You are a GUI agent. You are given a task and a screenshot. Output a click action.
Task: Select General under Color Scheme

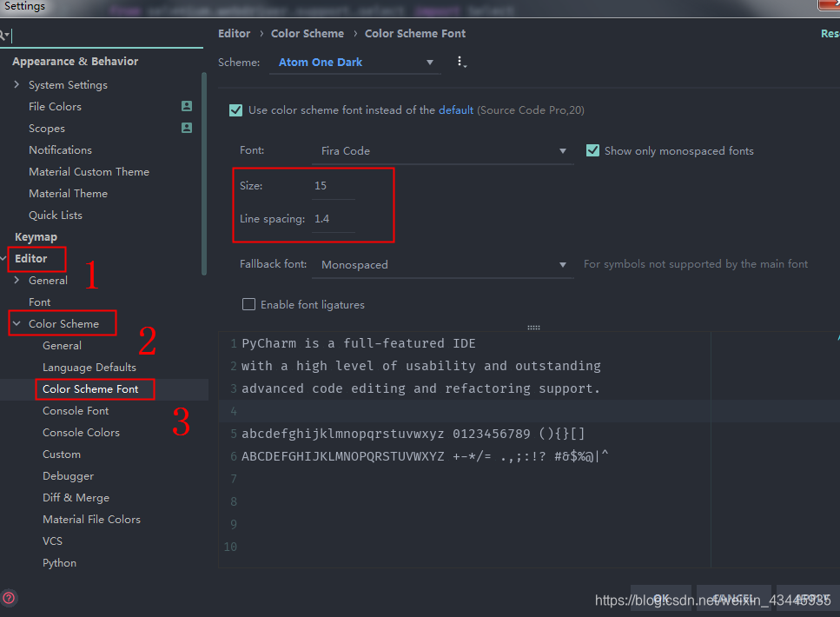coord(63,346)
